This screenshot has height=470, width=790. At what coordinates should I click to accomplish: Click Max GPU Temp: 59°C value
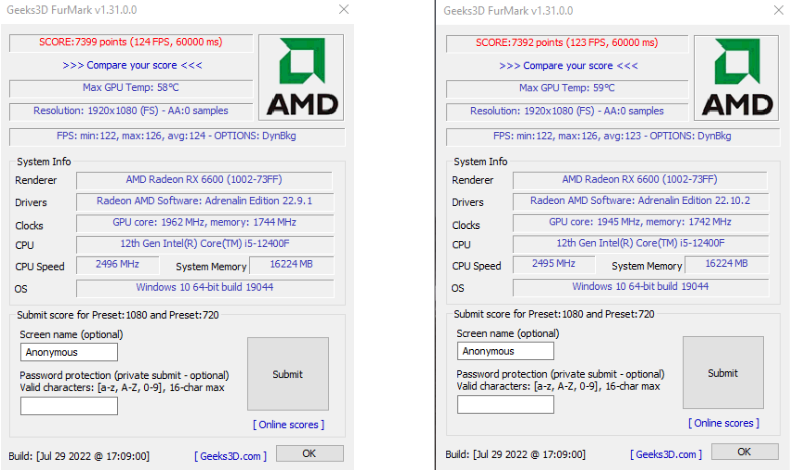[x=567, y=88]
